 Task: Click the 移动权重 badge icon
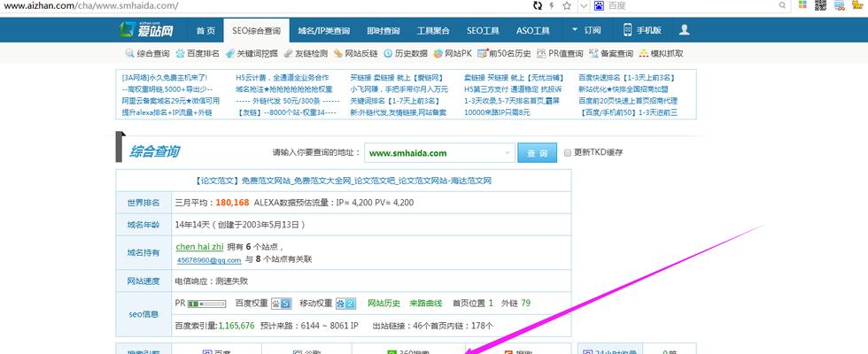point(346,304)
